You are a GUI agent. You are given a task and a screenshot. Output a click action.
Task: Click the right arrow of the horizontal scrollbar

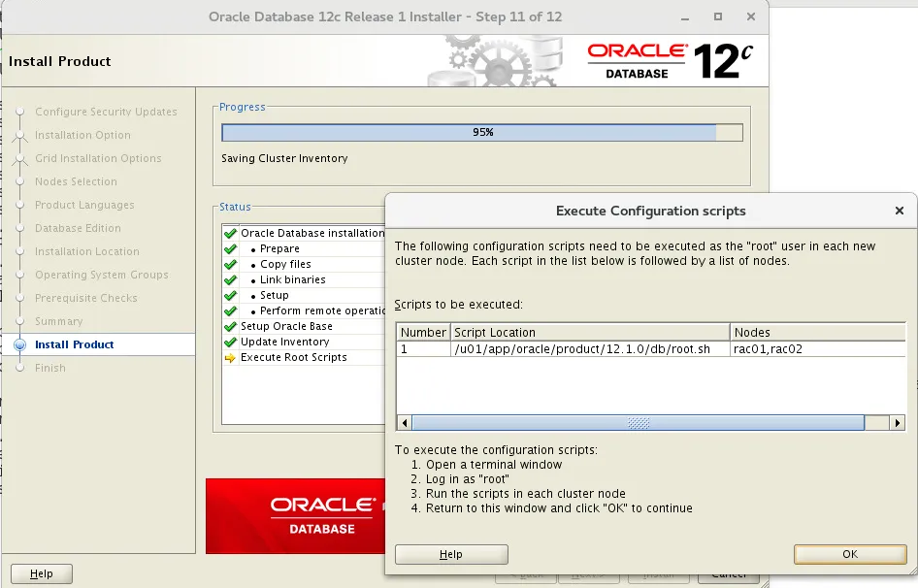(897, 422)
